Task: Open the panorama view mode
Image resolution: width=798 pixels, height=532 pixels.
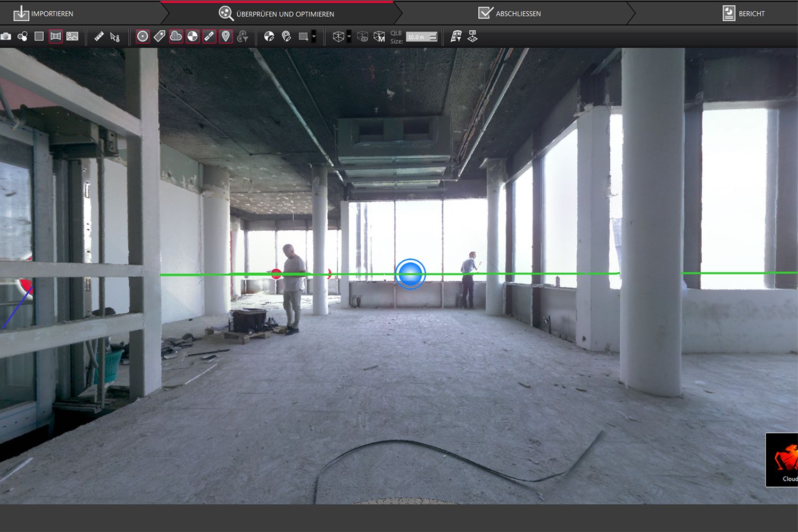Action: (56, 36)
